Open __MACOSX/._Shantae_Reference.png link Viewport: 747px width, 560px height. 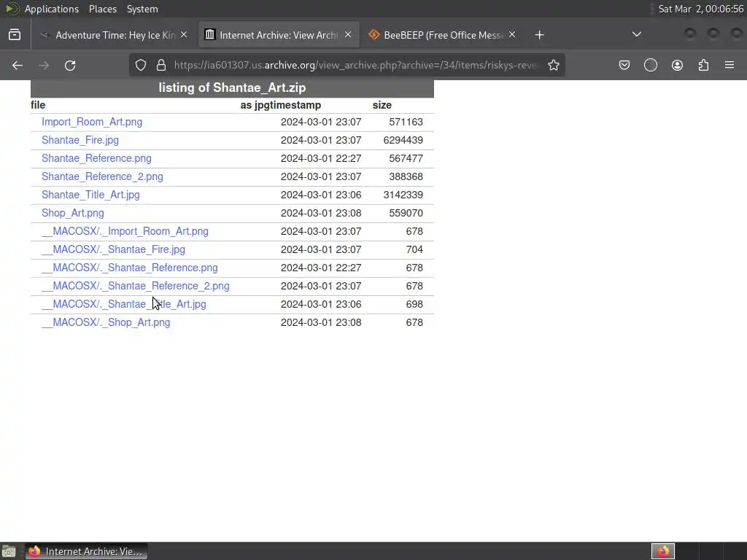[x=130, y=268]
